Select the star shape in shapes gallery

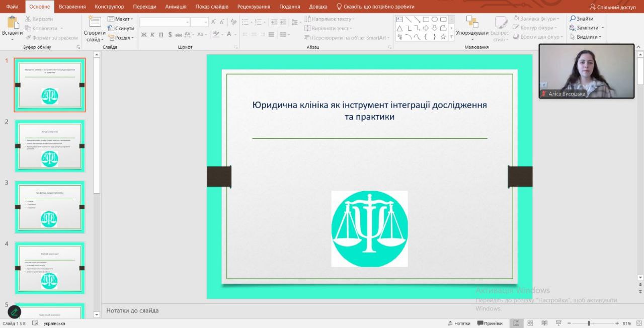443,37
